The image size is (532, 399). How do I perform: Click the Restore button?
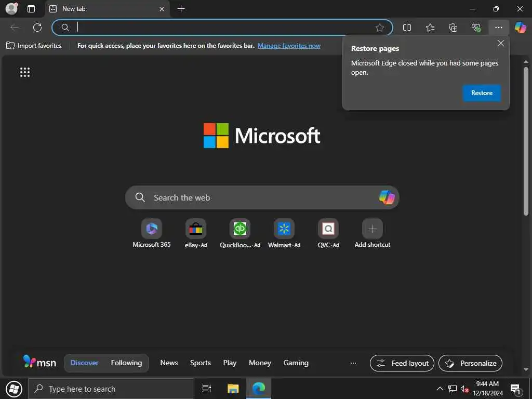tap(482, 93)
